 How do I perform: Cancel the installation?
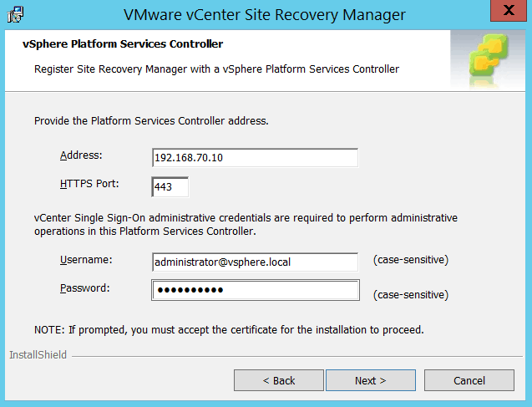pyautogui.click(x=469, y=380)
